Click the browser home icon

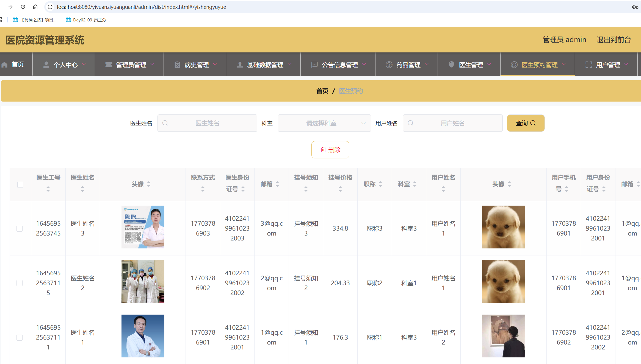tap(35, 7)
